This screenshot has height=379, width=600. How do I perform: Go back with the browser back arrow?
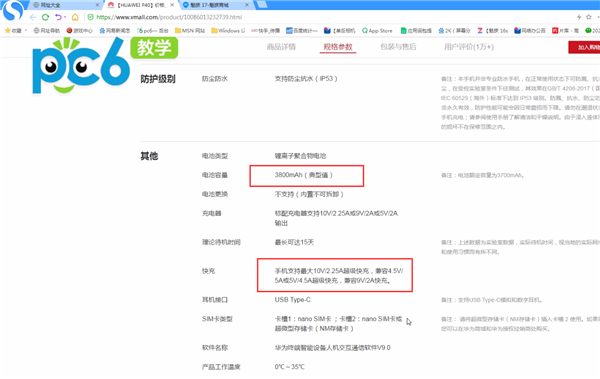pyautogui.click(x=33, y=17)
